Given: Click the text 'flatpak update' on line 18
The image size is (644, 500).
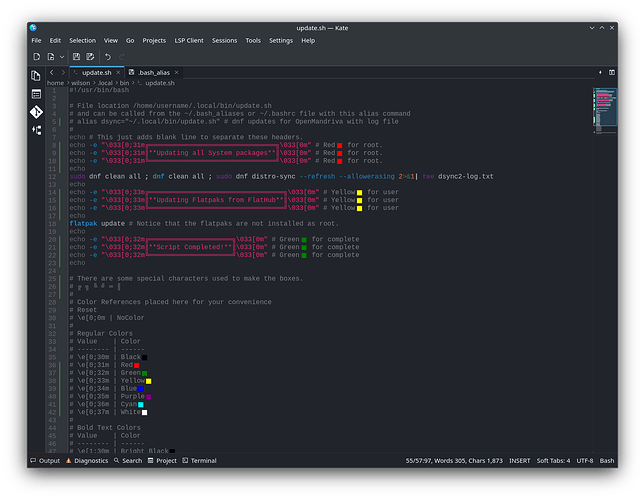Looking at the screenshot, I should (x=97, y=224).
